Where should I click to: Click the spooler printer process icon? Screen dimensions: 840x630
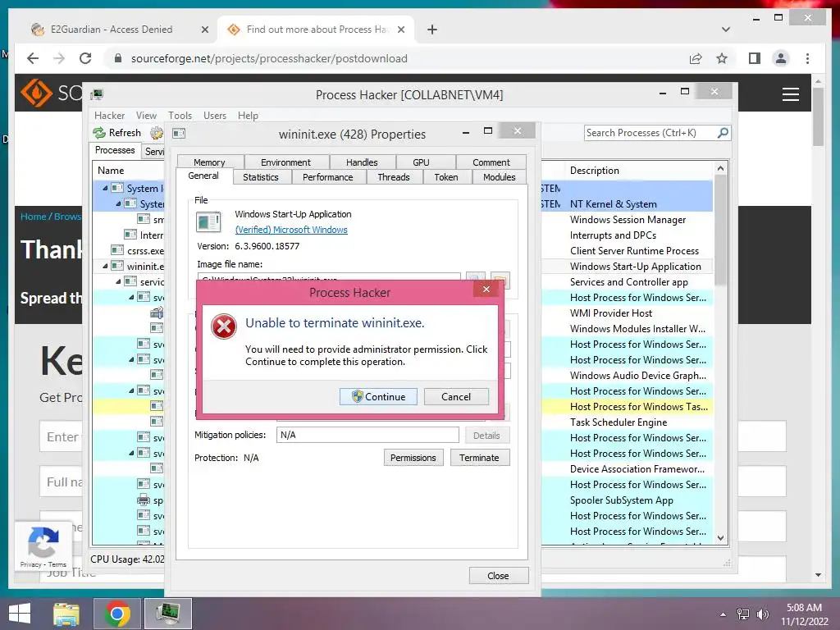(x=143, y=500)
